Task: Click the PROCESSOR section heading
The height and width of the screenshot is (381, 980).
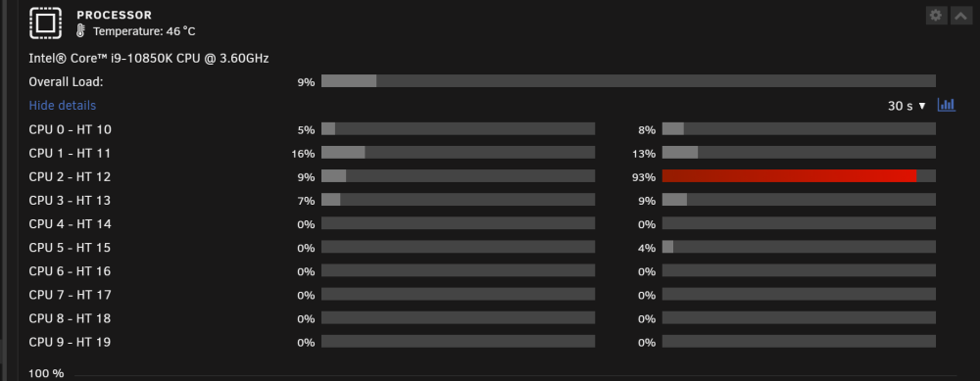Action: tap(115, 15)
